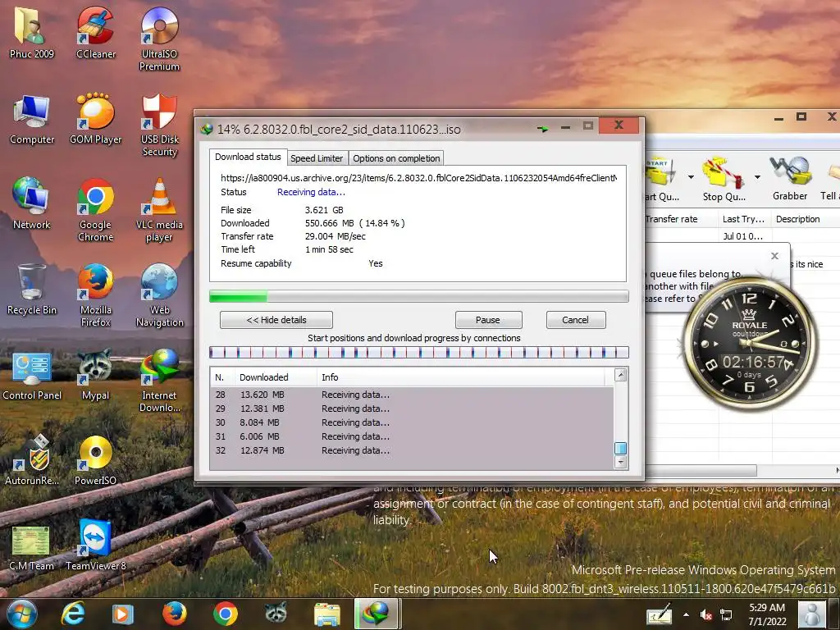Pause the current download
The image size is (840, 630).
click(488, 320)
